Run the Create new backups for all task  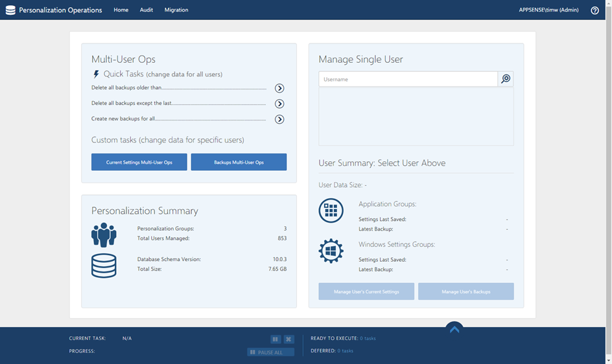[x=279, y=119]
